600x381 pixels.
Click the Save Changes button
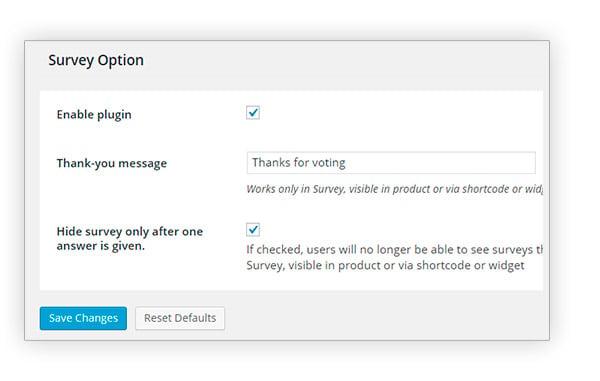coord(83,318)
